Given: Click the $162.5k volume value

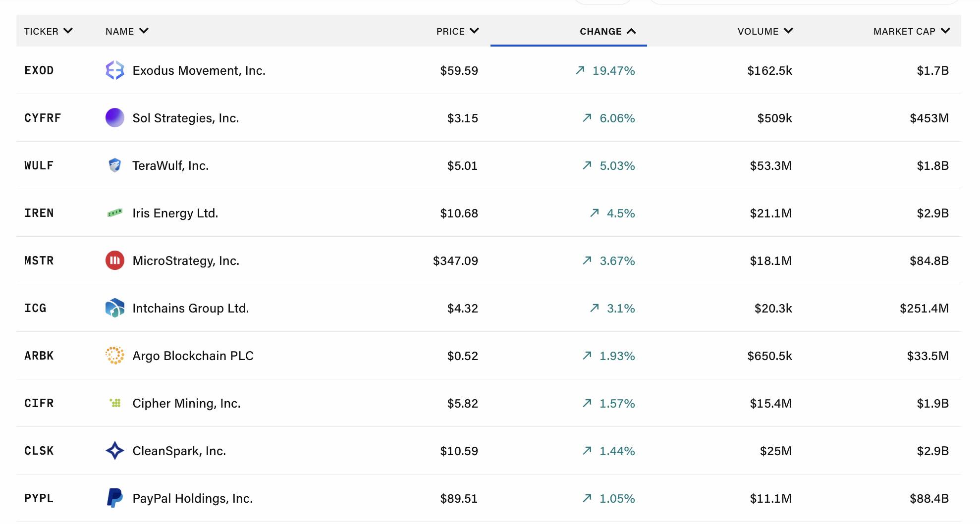Looking at the screenshot, I should (x=770, y=71).
